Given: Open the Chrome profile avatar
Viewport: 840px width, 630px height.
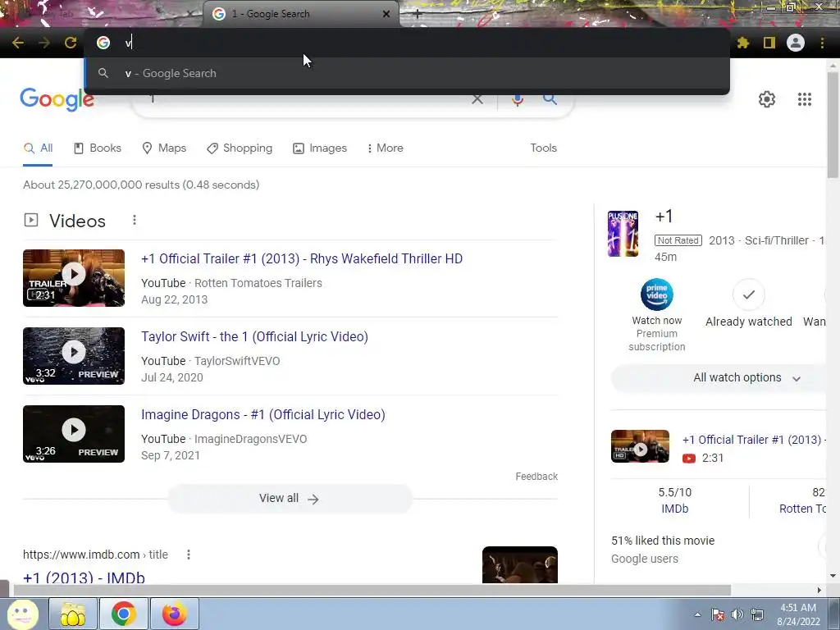Looking at the screenshot, I should coord(796,43).
